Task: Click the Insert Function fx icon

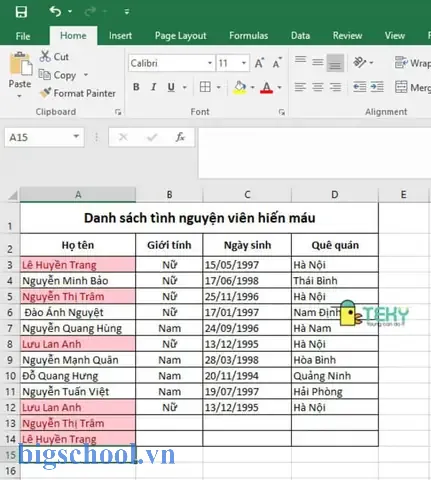Action: [180, 137]
